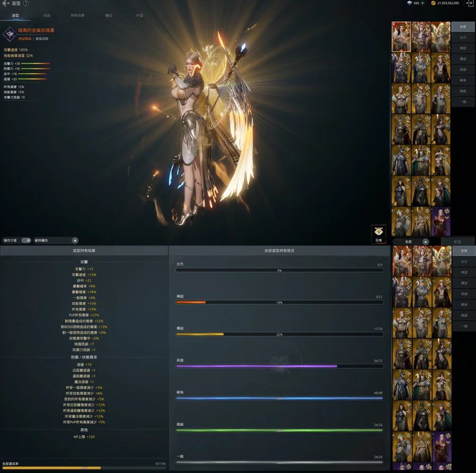Click the PvP所有傷害 +23% effect row

(x=84, y=315)
